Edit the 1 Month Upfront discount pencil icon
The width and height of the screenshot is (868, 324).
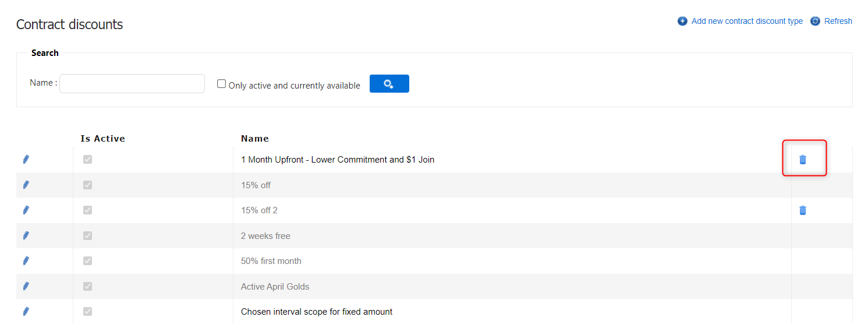26,160
